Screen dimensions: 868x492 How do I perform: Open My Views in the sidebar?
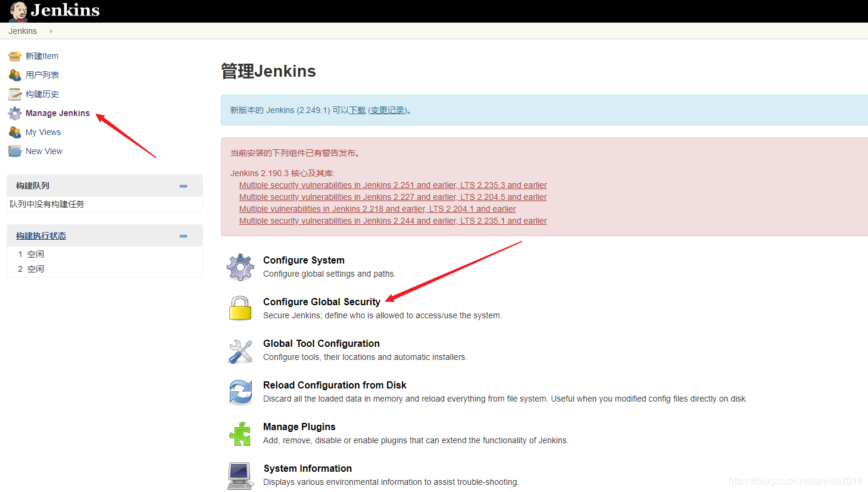[43, 132]
